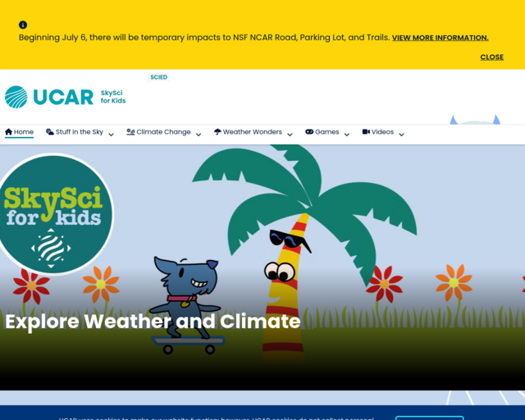This screenshot has height=420, width=525.
Task: Open the Climate Change menu
Action: (x=158, y=132)
